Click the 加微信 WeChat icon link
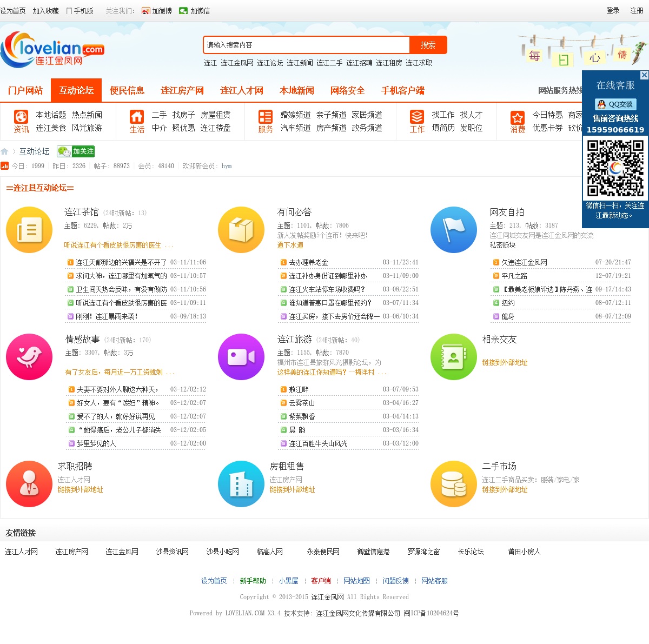649x644 pixels. coord(195,11)
